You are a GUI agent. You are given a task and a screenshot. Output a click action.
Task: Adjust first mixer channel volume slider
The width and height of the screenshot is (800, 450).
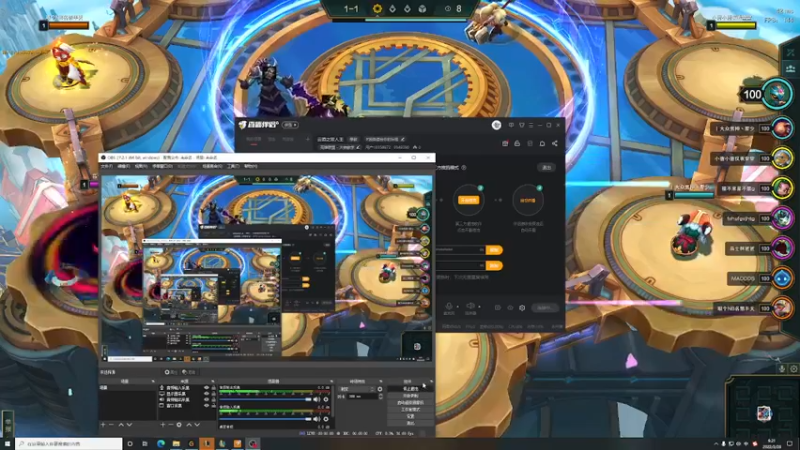[265, 399]
